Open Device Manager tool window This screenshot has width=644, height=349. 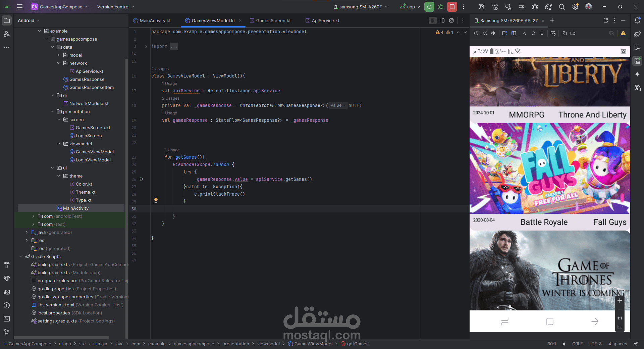point(637,47)
